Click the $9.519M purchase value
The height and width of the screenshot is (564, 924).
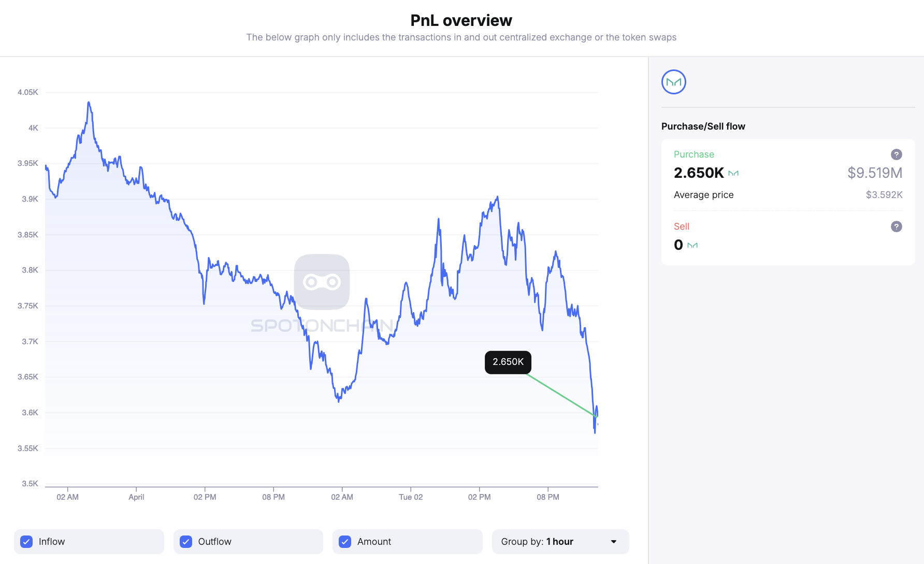pyautogui.click(x=874, y=173)
